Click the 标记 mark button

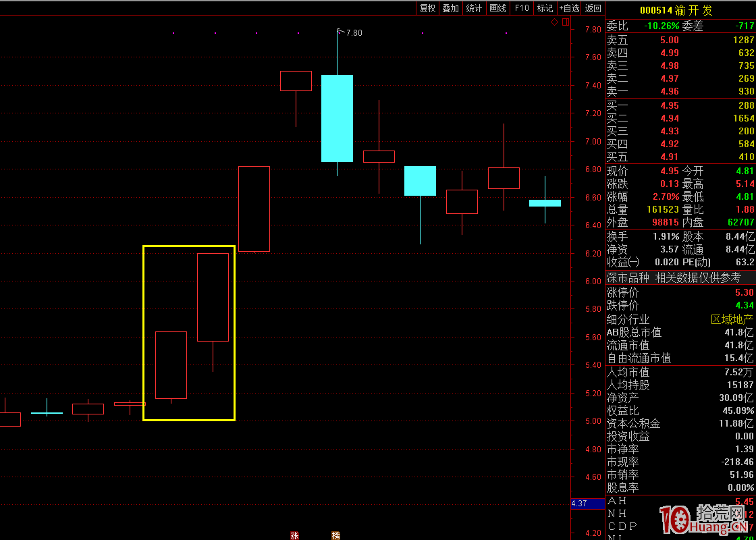click(x=545, y=7)
